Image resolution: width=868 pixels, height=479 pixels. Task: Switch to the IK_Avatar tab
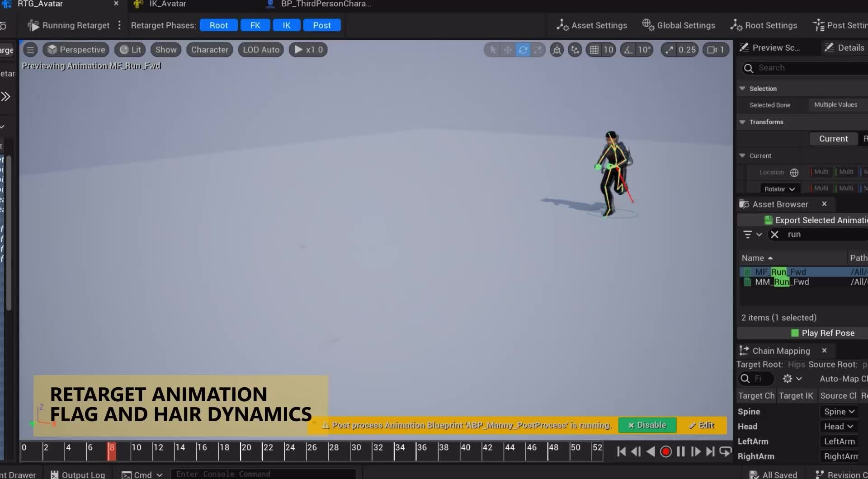pyautogui.click(x=167, y=4)
